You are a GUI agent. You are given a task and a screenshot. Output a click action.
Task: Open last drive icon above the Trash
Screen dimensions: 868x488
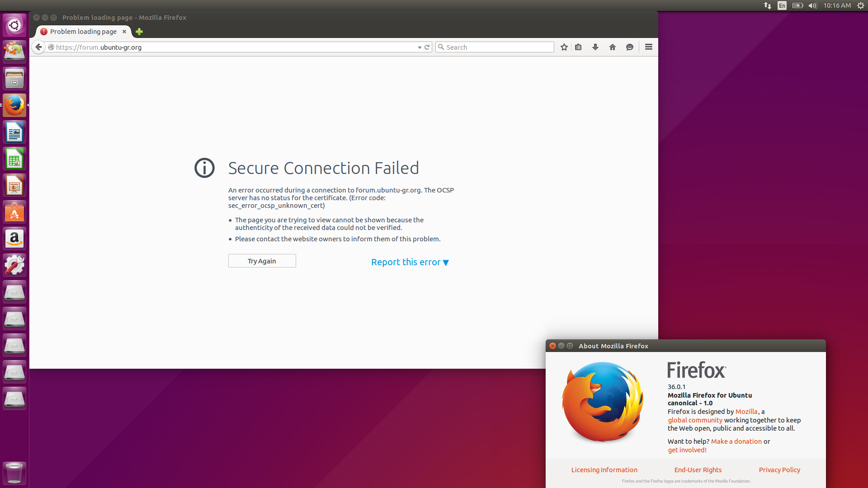pyautogui.click(x=14, y=399)
